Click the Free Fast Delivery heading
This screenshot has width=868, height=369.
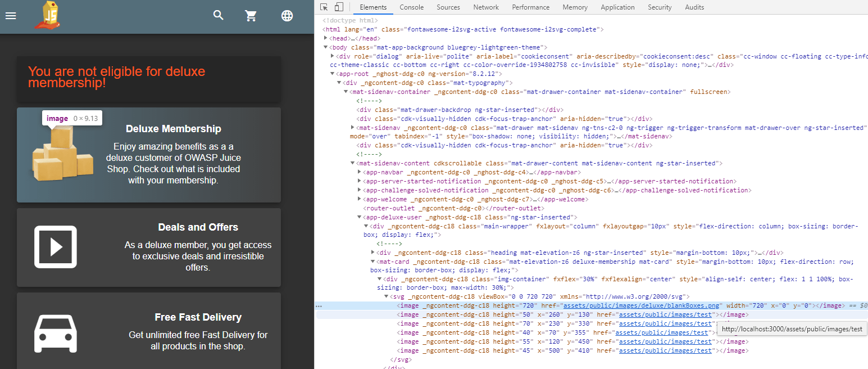point(198,317)
